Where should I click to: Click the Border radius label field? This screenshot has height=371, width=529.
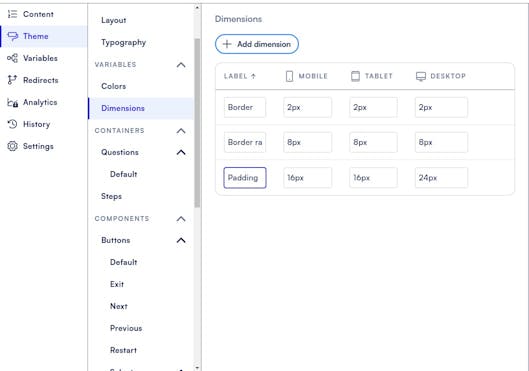[245, 142]
